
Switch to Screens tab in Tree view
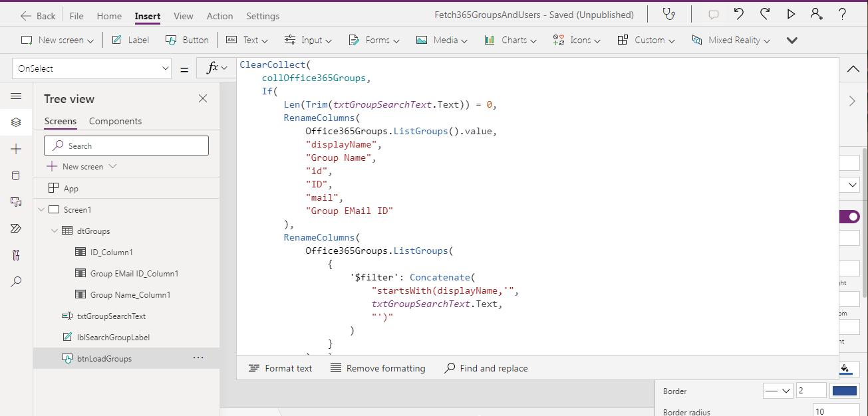(x=61, y=121)
